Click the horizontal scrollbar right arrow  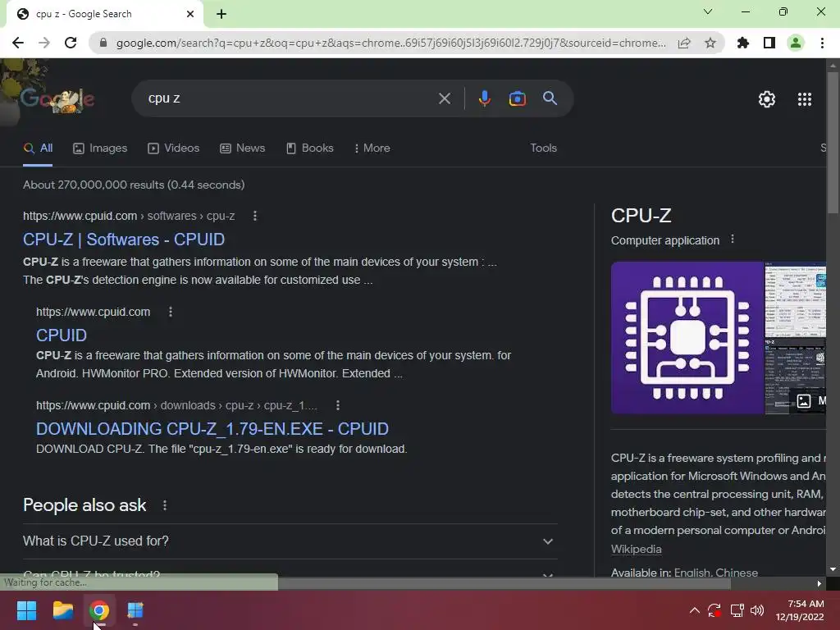pos(819,583)
